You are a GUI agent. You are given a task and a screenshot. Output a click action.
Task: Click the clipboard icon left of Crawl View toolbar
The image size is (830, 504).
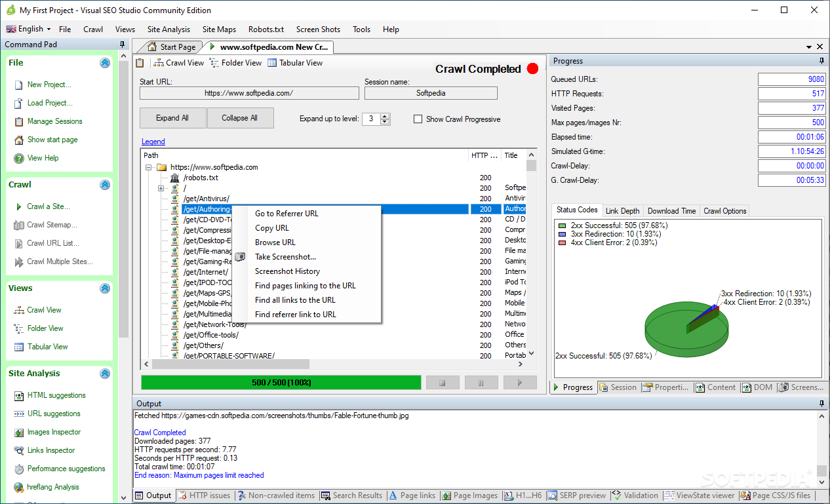tap(140, 63)
